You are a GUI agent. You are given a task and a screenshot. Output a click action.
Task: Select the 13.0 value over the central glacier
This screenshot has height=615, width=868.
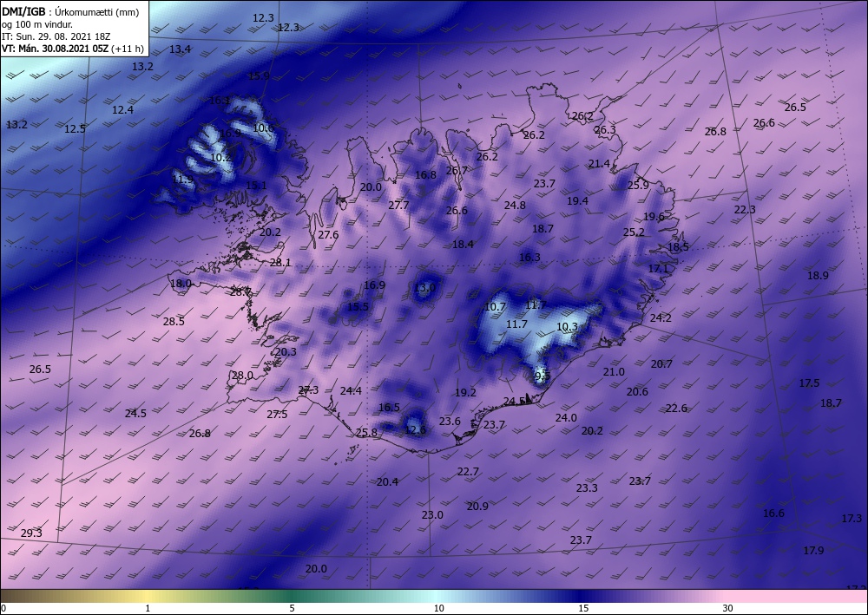pyautogui.click(x=425, y=288)
